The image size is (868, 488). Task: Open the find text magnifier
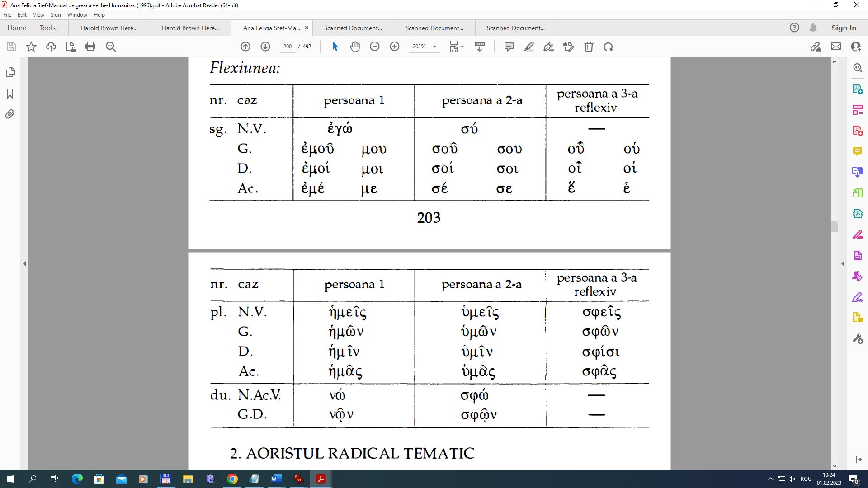tap(111, 47)
